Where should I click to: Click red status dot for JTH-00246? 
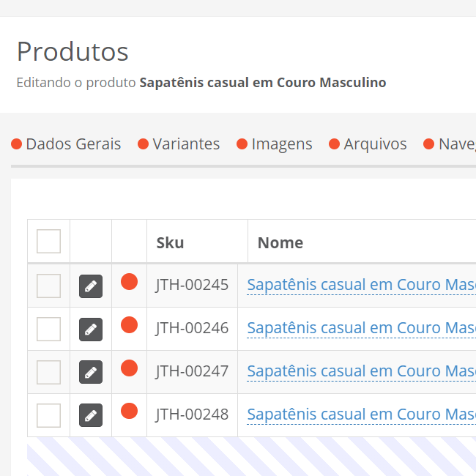point(129,325)
